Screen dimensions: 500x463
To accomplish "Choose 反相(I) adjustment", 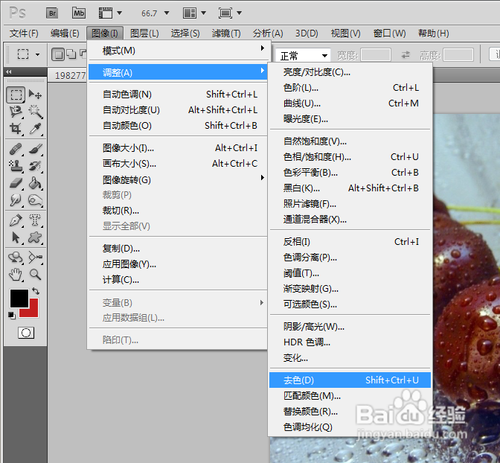I will pyautogui.click(x=350, y=241).
